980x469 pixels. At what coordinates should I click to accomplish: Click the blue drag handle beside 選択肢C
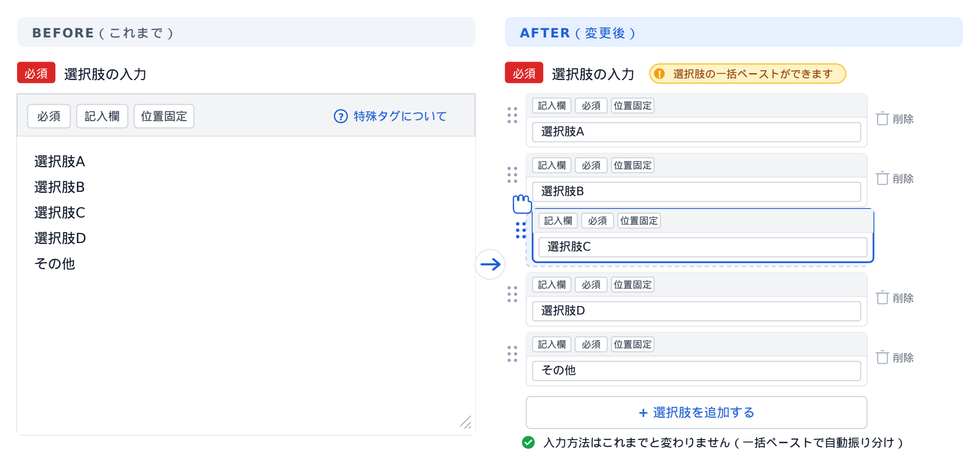(521, 230)
